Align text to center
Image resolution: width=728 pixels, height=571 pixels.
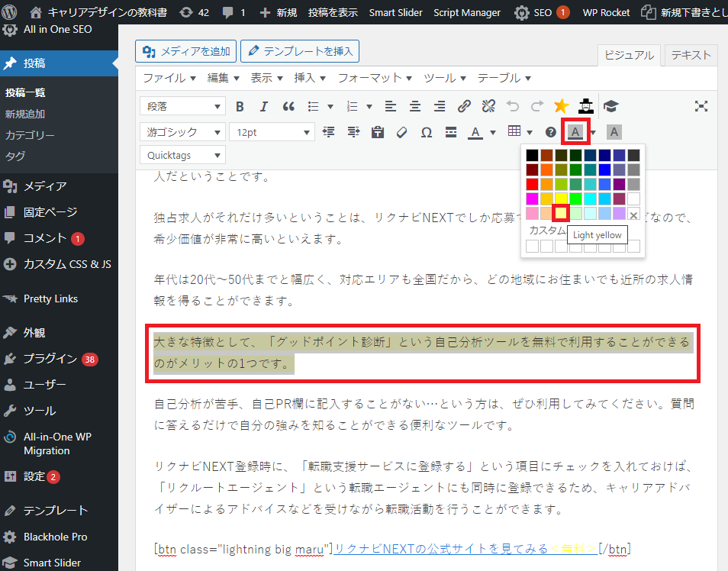point(414,106)
